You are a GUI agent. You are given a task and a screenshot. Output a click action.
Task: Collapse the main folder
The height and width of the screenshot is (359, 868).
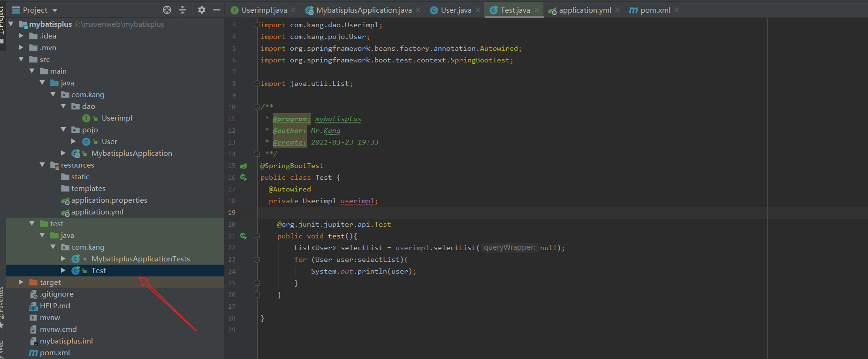(x=31, y=71)
